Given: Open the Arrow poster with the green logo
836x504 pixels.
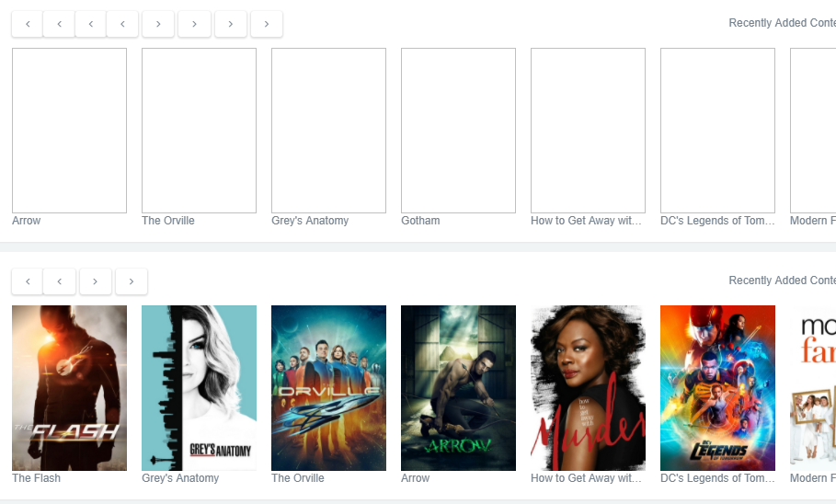Looking at the screenshot, I should 459,388.
